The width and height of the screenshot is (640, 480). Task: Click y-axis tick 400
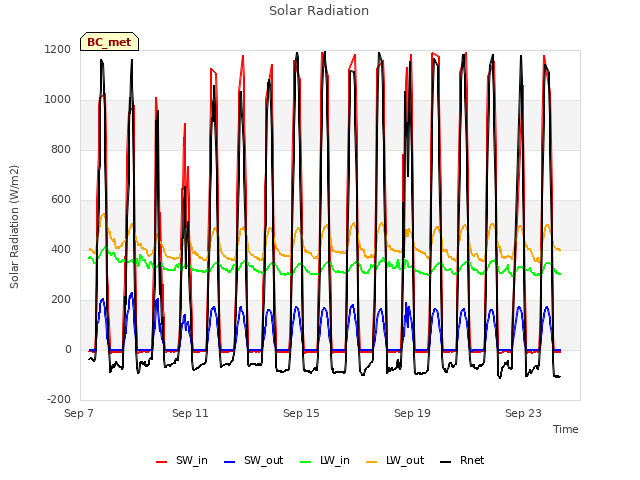tap(61, 249)
